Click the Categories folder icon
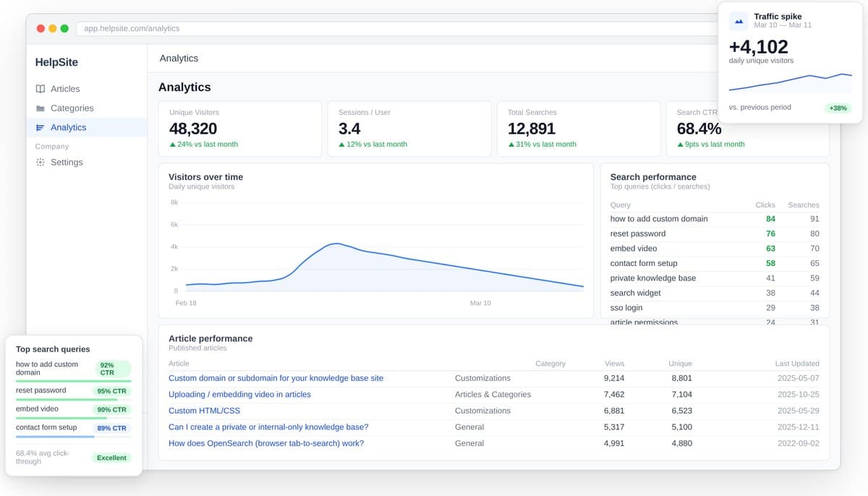 pos(41,108)
